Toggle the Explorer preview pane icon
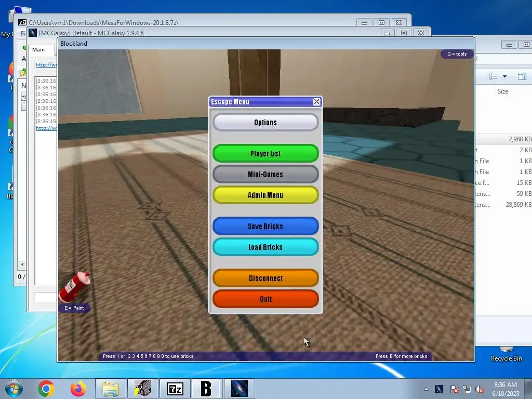532x399 pixels. [x=522, y=76]
